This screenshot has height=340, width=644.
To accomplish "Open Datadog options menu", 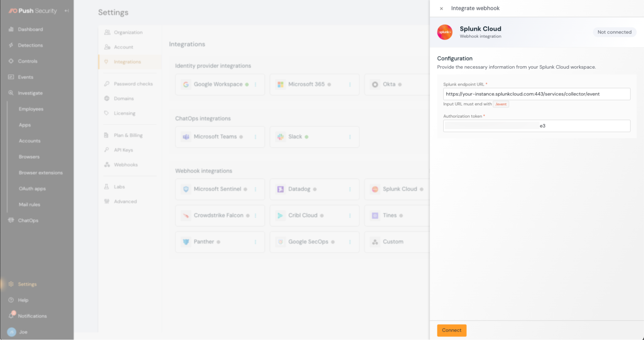I will click(x=350, y=189).
